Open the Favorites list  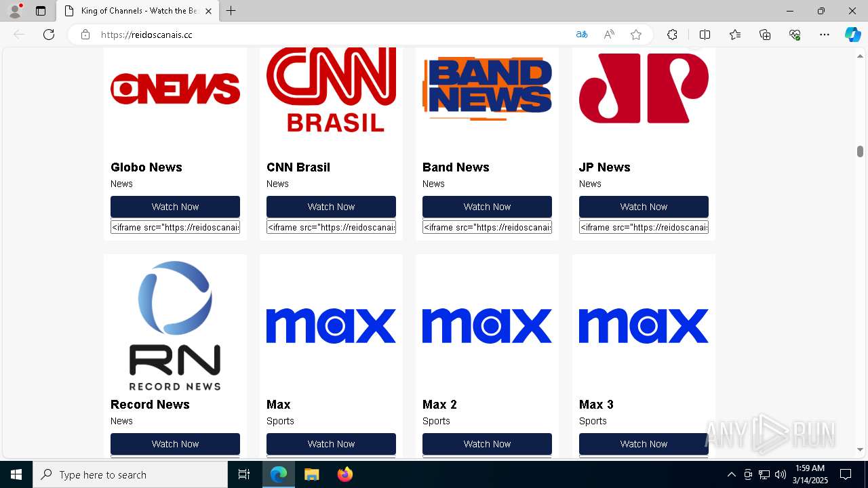[x=735, y=35]
